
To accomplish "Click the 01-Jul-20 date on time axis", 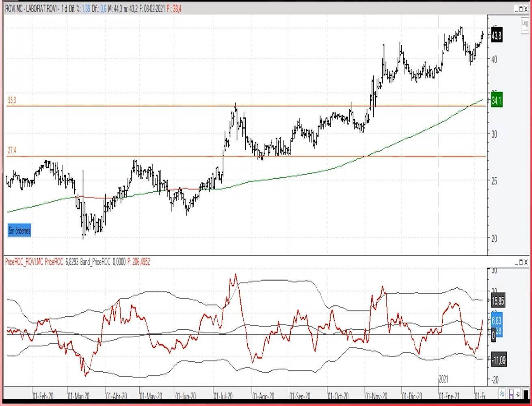I will coord(223,395).
